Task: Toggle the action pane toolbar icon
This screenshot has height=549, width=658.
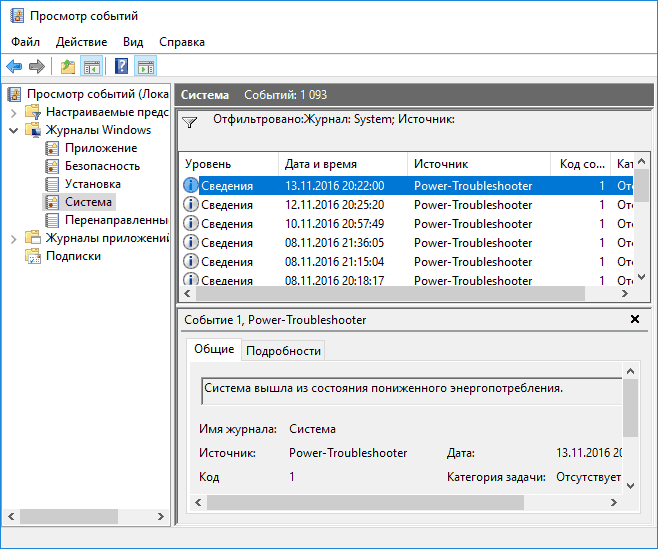Action: click(x=146, y=66)
